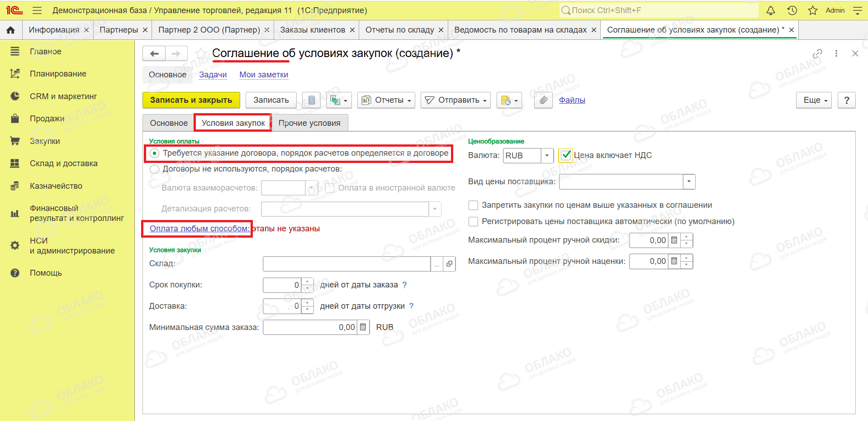The width and height of the screenshot is (868, 421).
Task: Switch to the Основное form tab
Action: (169, 123)
